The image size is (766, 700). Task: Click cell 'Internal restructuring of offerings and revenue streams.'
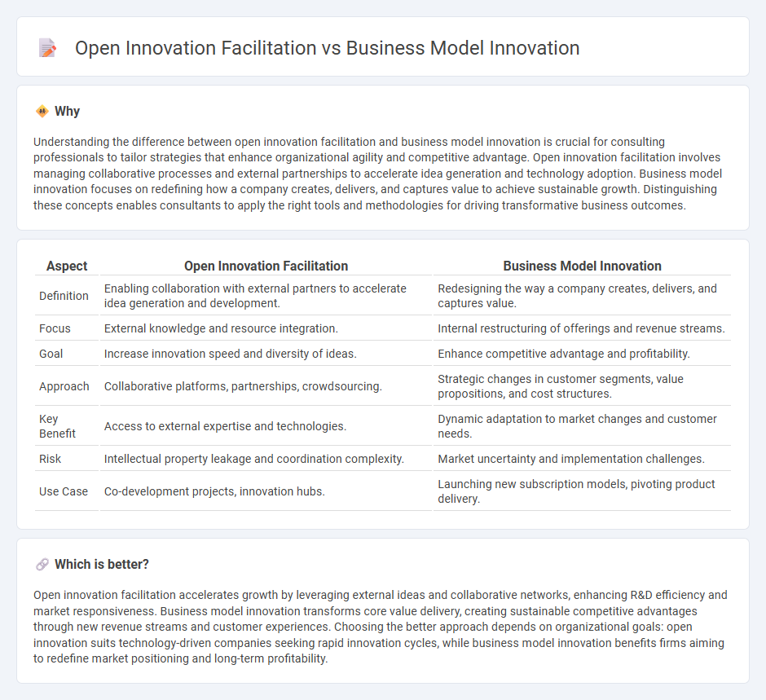point(582,328)
